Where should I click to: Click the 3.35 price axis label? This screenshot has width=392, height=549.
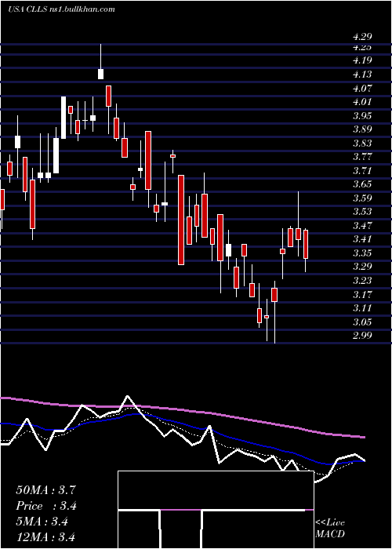362,253
